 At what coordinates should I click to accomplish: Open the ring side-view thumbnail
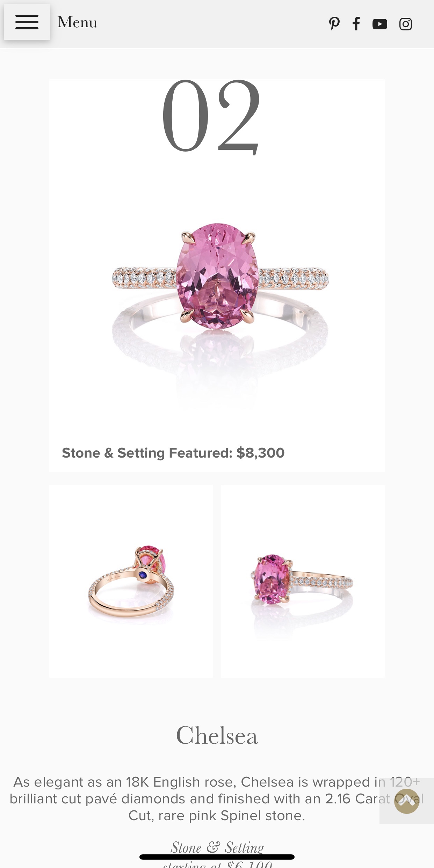coord(303,581)
